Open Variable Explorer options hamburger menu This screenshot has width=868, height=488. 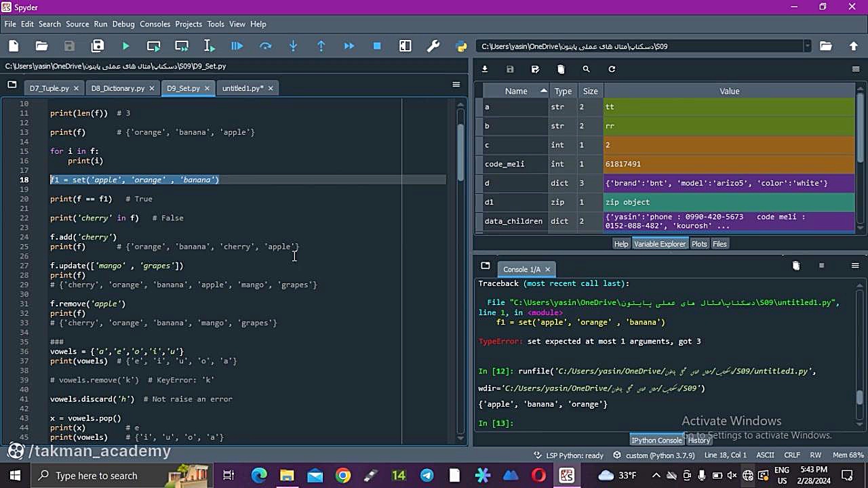point(856,69)
